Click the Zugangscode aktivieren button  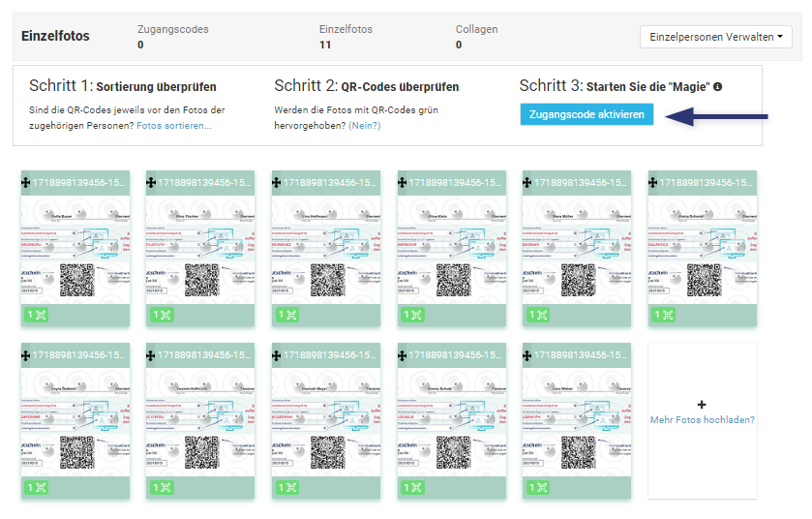tap(586, 114)
